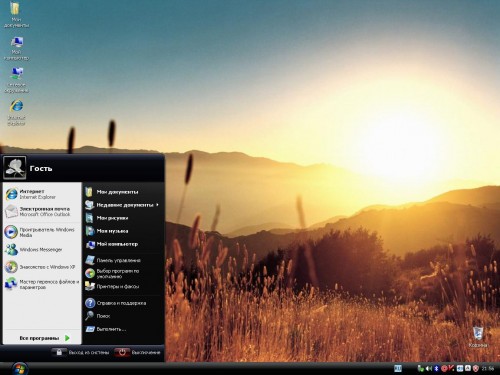
Task: Open Проигрыватель Windows Media
Action: click(x=42, y=232)
